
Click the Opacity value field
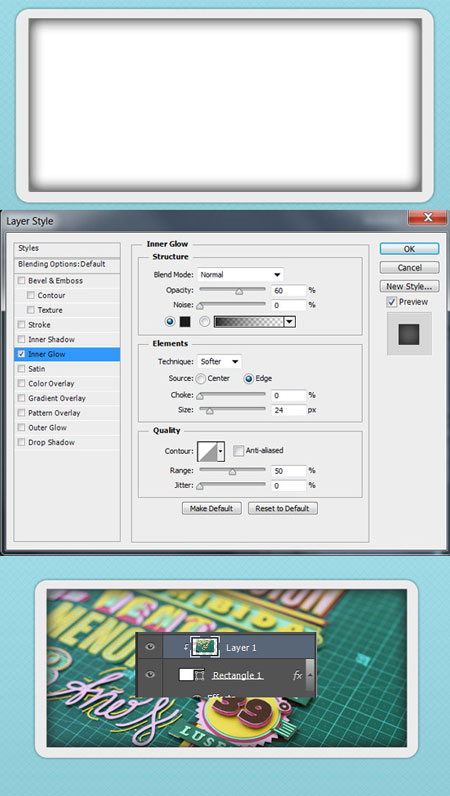288,290
